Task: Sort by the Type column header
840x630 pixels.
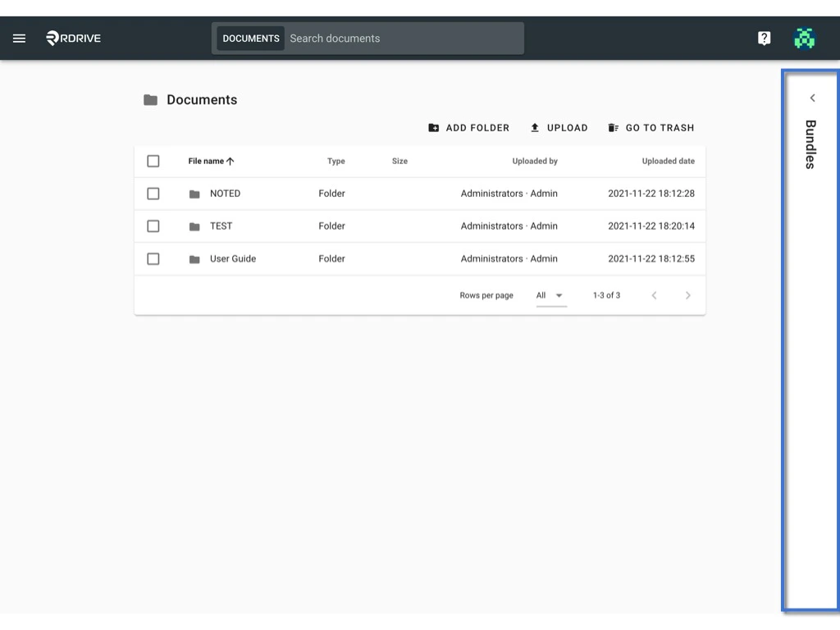Action: (336, 162)
